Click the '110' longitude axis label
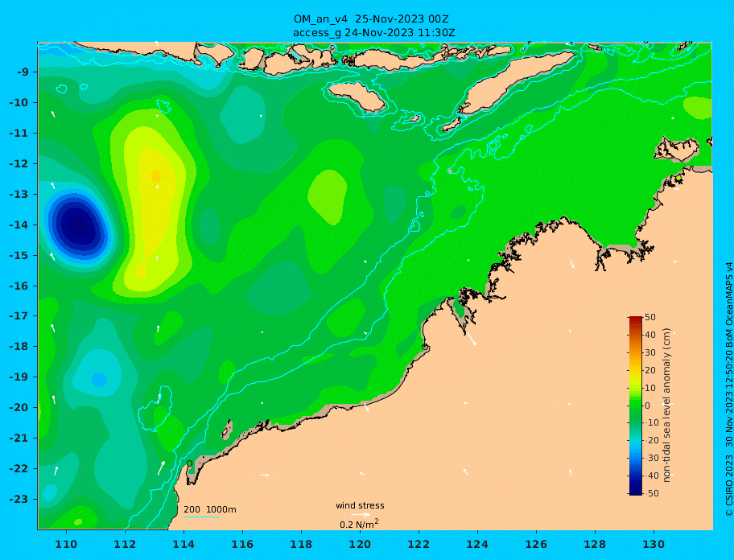 click(x=66, y=544)
